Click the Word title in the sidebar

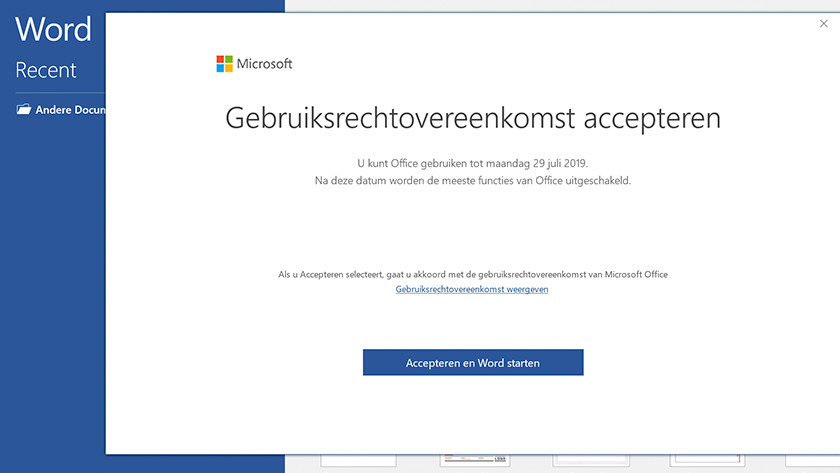(53, 29)
